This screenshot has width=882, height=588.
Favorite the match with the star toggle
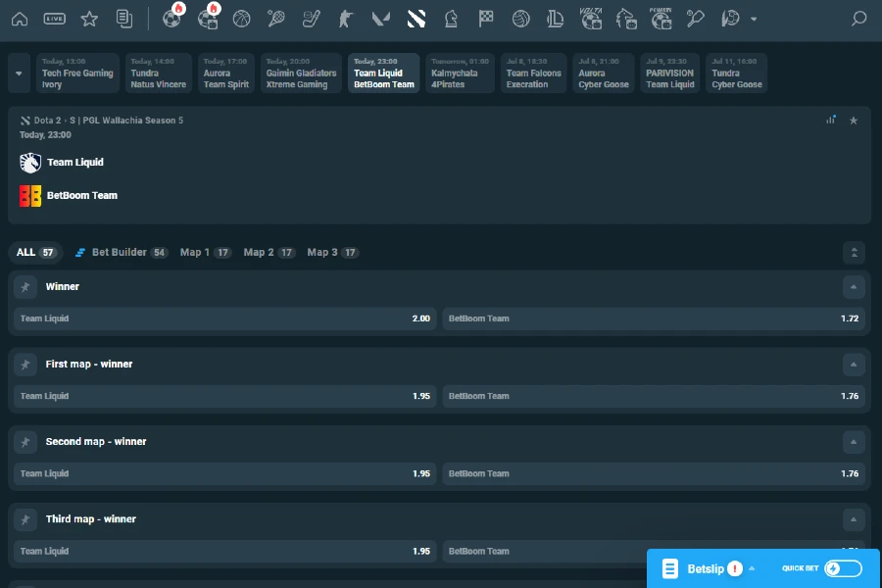854,120
